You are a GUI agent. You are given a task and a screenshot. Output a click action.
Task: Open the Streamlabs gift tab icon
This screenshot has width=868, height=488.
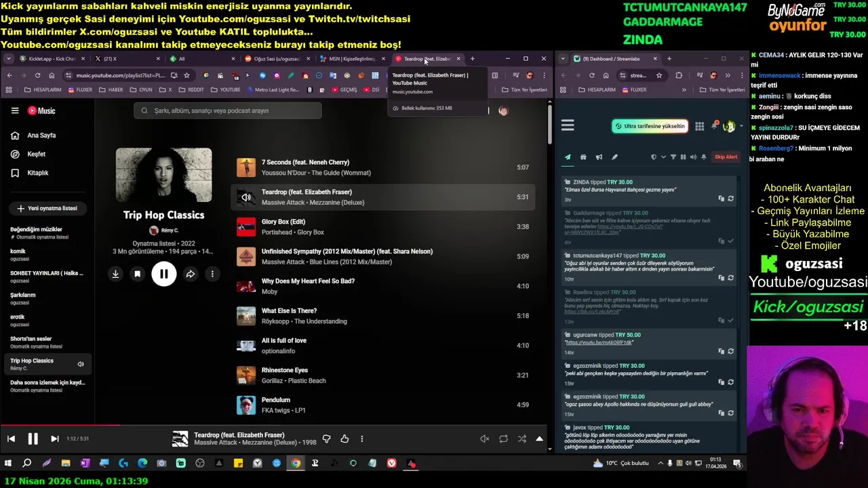click(x=583, y=157)
